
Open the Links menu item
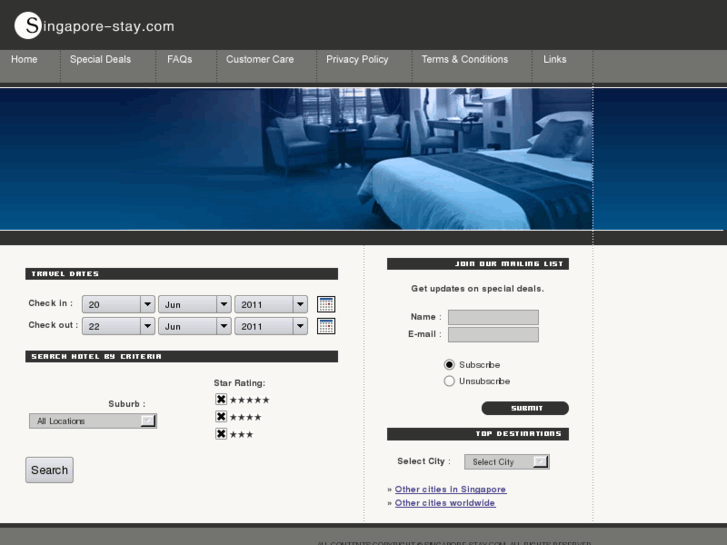click(x=555, y=59)
